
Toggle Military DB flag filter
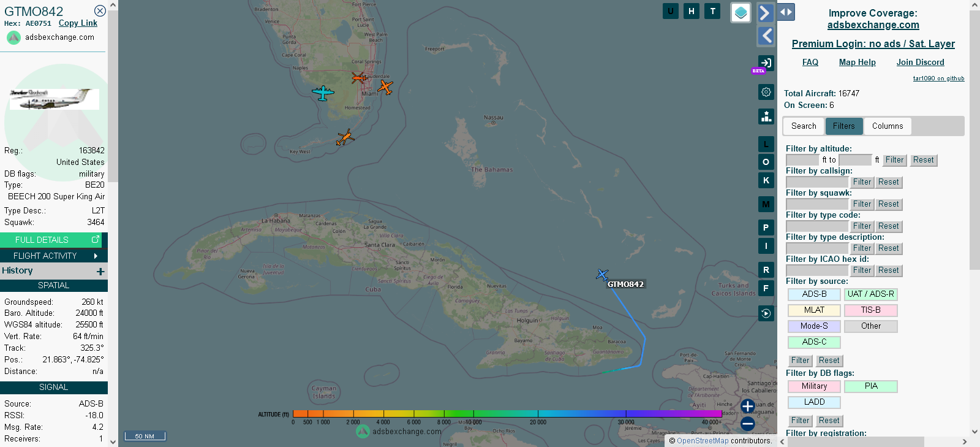click(814, 386)
